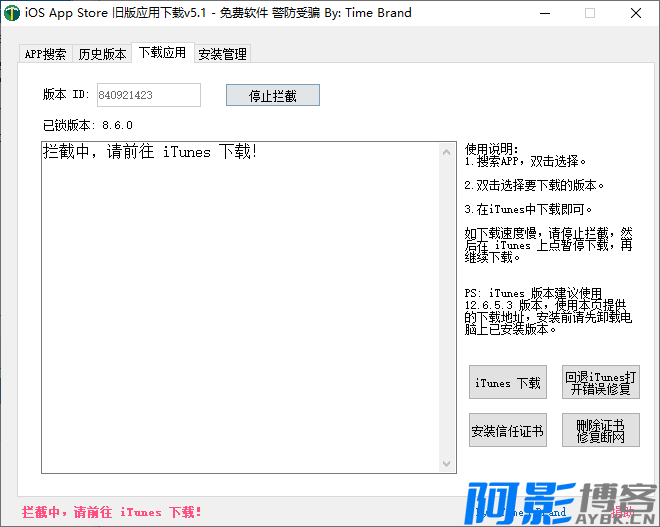
Task: Click the red 拦截中 status bar message
Action: click(112, 512)
